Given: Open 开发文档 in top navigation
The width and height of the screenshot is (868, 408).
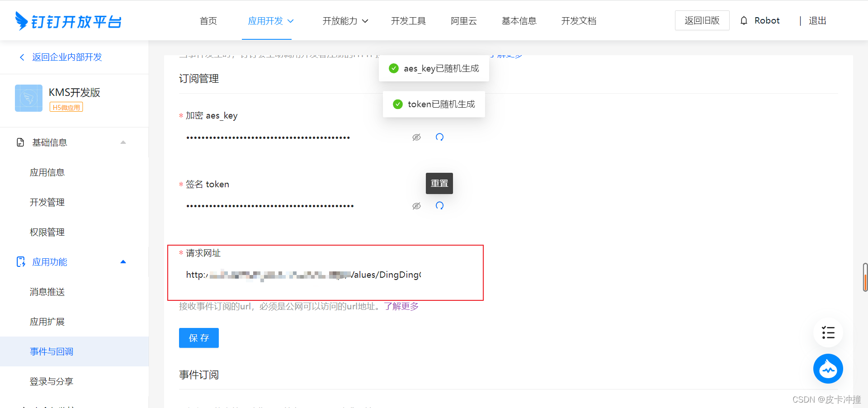Looking at the screenshot, I should coord(579,21).
